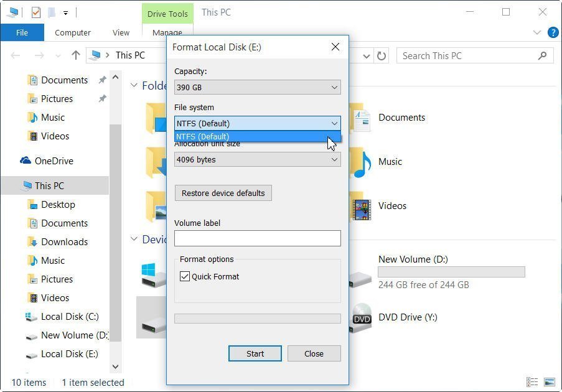The width and height of the screenshot is (562, 392).
Task: Switch to the View ribbon tab
Action: coord(121,33)
